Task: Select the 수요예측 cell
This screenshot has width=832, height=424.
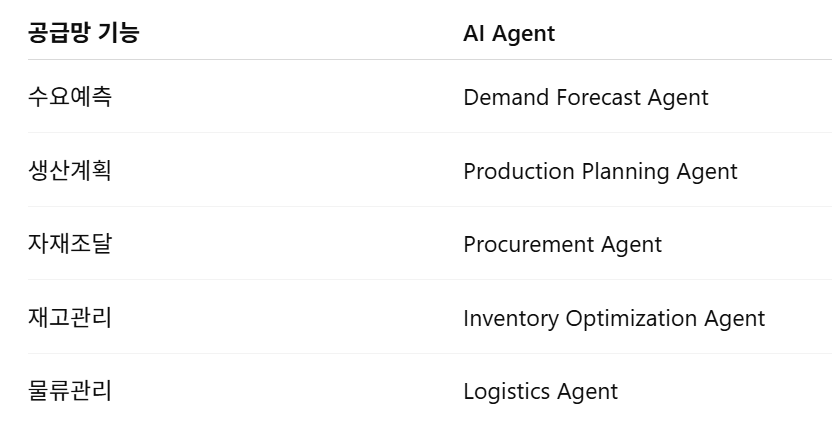Action: (x=70, y=97)
